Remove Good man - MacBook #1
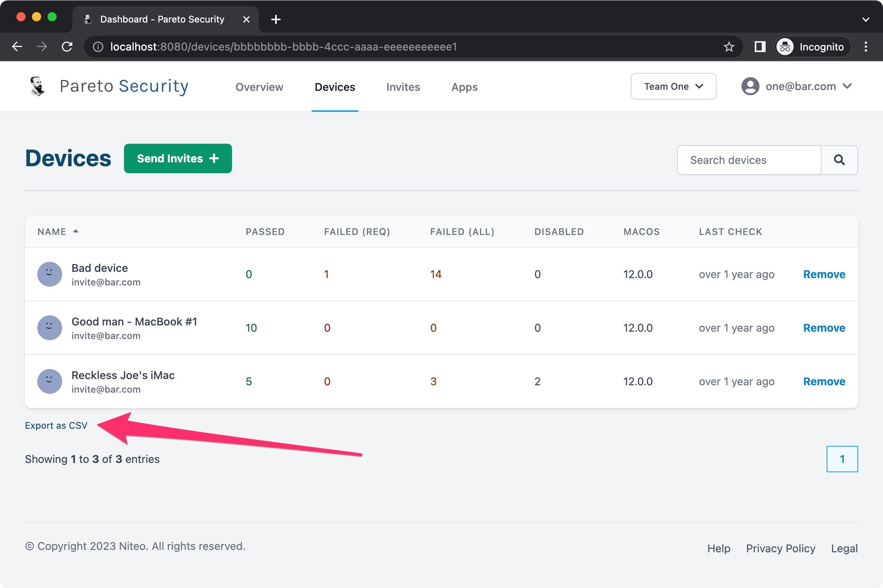Image resolution: width=883 pixels, height=588 pixels. pos(824,328)
